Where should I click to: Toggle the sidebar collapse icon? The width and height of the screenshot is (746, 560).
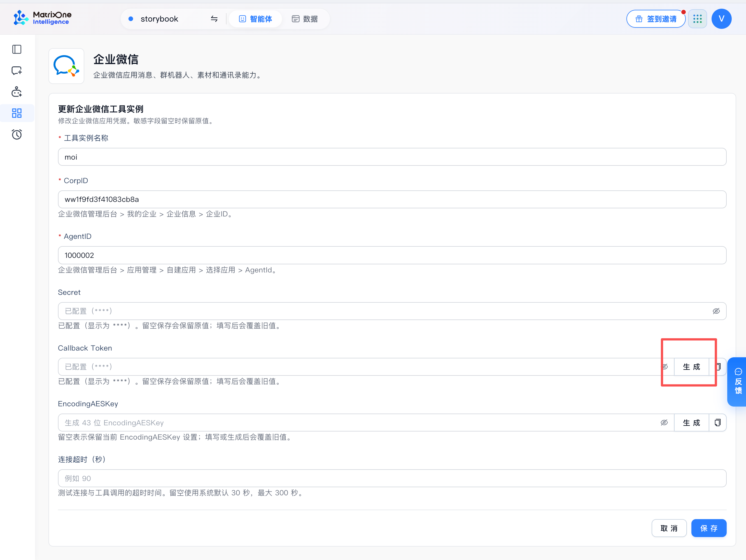pos(17,50)
